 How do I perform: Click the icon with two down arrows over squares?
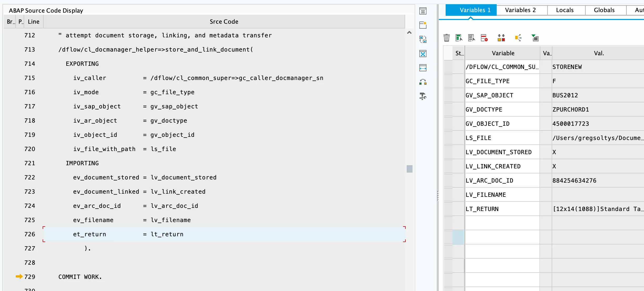501,38
